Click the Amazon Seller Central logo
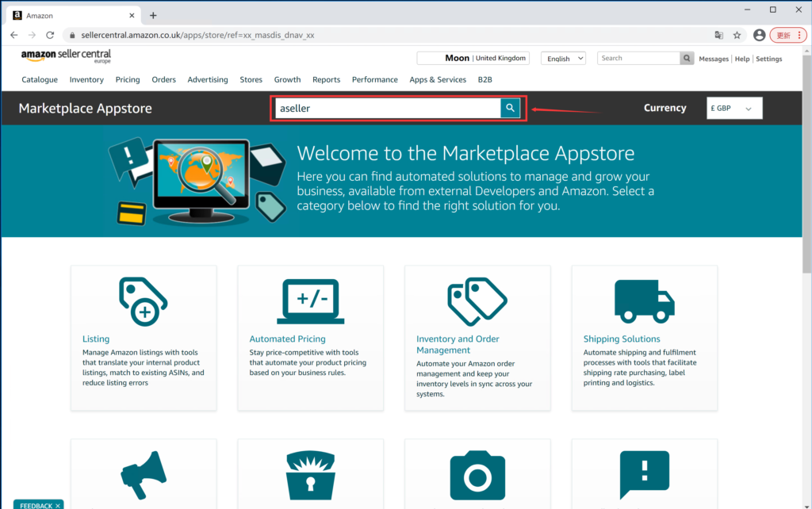Screen dimensions: 812x509 66,56
